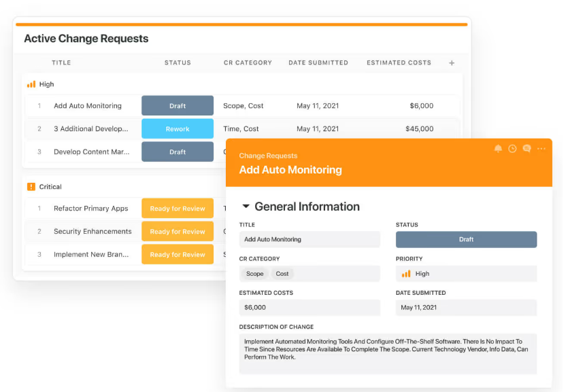587x392 pixels.
Task: Collapse the General Information section
Action: pos(246,207)
